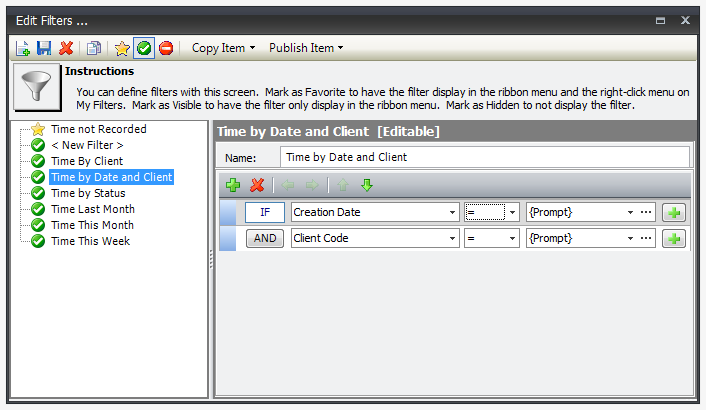
Task: Open operator dropdown on Client Code row
Action: 513,239
